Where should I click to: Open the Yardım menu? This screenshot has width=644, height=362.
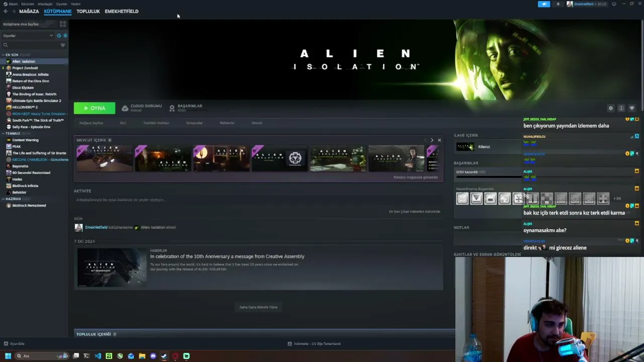(75, 4)
